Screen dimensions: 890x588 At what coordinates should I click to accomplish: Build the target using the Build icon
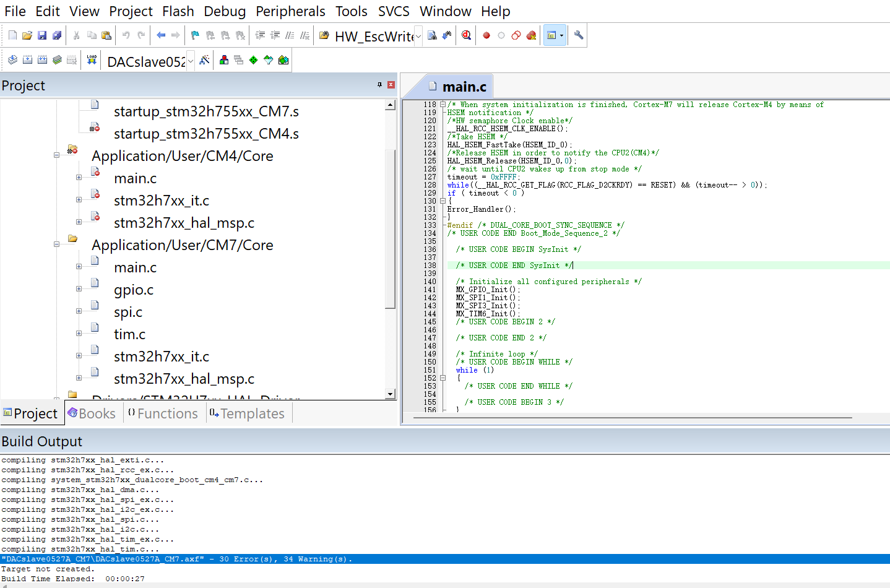click(x=27, y=60)
